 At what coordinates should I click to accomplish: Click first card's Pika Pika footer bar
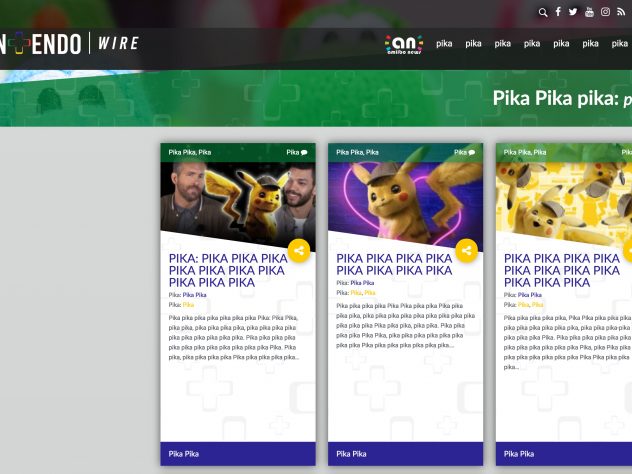pos(238,454)
